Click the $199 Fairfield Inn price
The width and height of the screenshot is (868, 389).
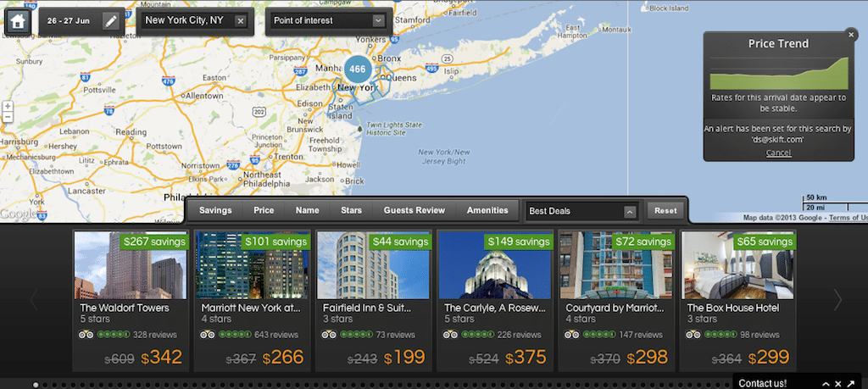click(x=404, y=358)
